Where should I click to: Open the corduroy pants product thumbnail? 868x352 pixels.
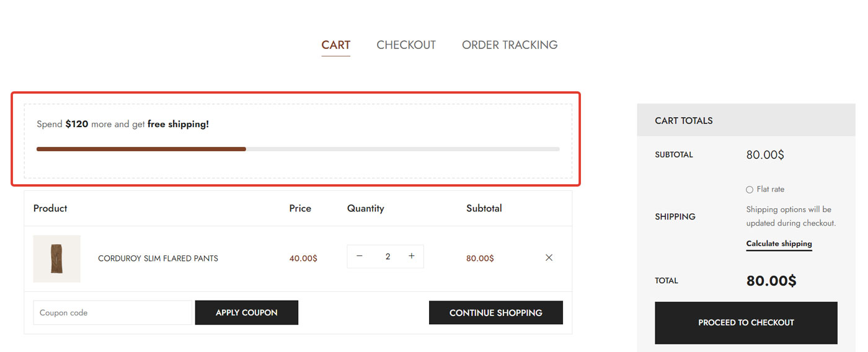pyautogui.click(x=56, y=258)
